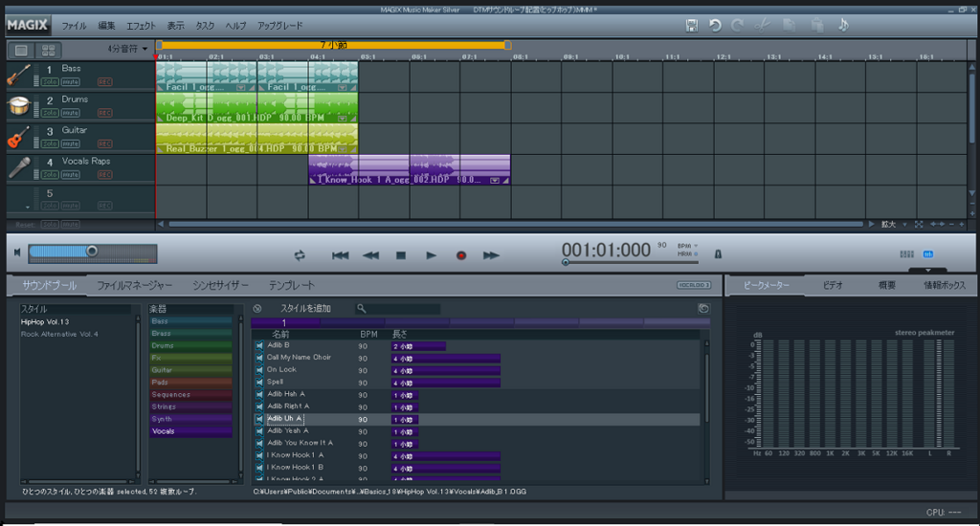Expand the track 5 small arrow
980x526 pixels.
28,208
